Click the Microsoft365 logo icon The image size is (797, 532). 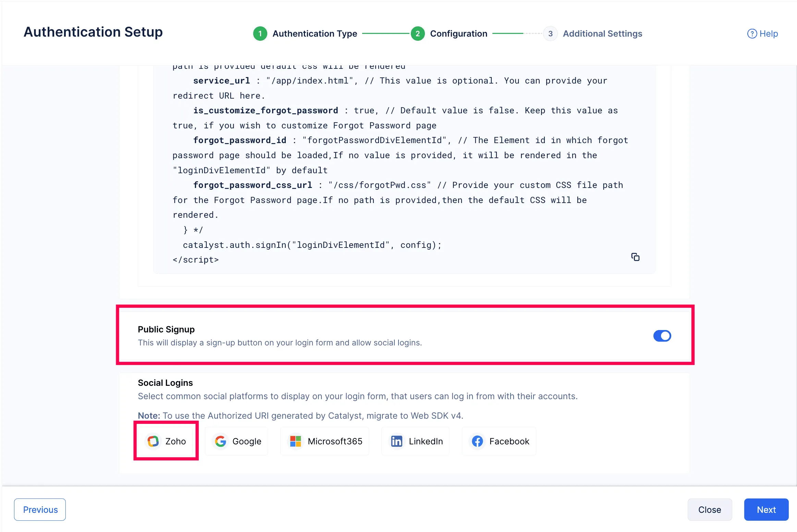[x=295, y=441]
